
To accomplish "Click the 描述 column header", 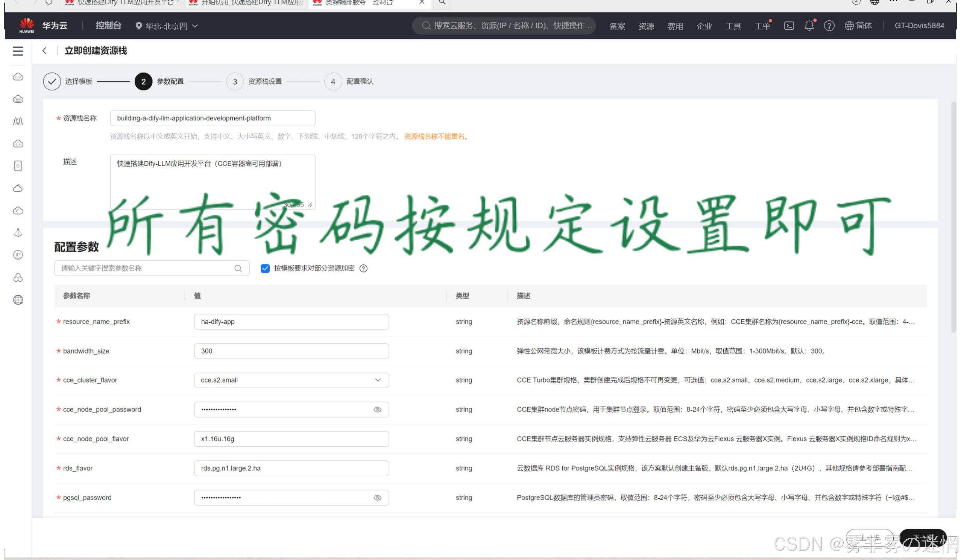I will pos(524,296).
